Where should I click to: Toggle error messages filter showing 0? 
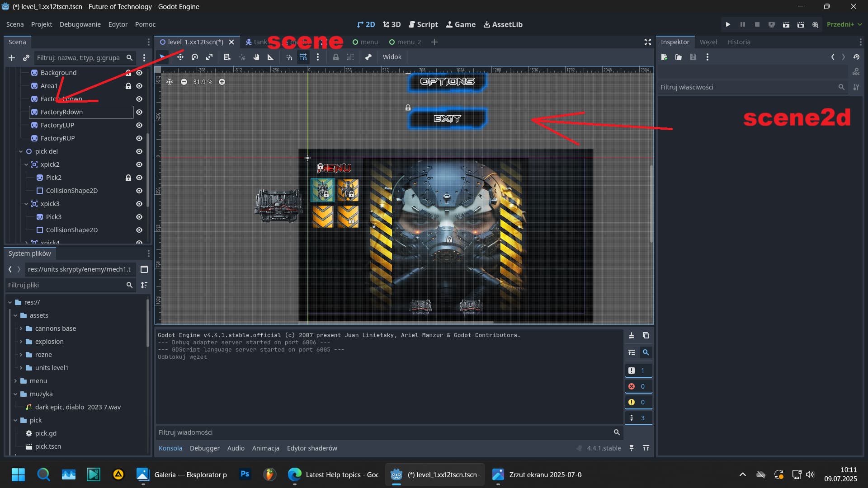click(638, 386)
